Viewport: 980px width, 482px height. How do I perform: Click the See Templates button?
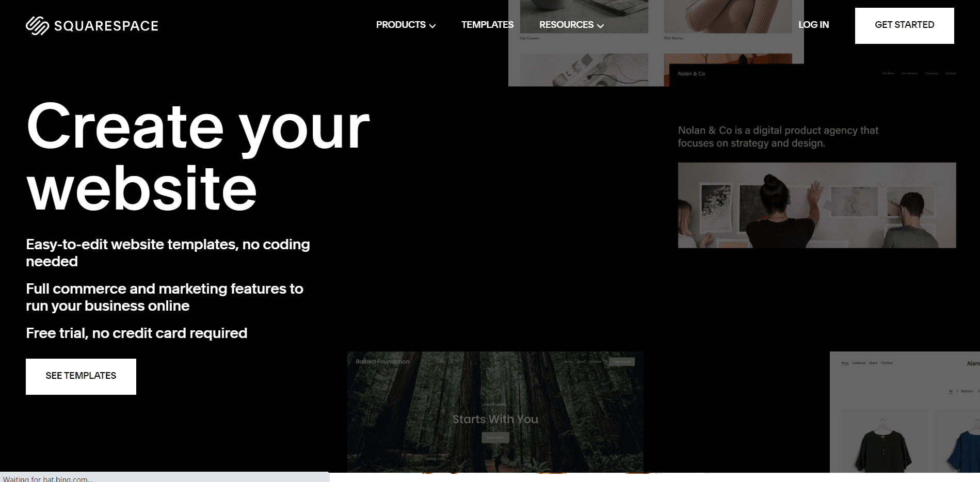tap(81, 376)
